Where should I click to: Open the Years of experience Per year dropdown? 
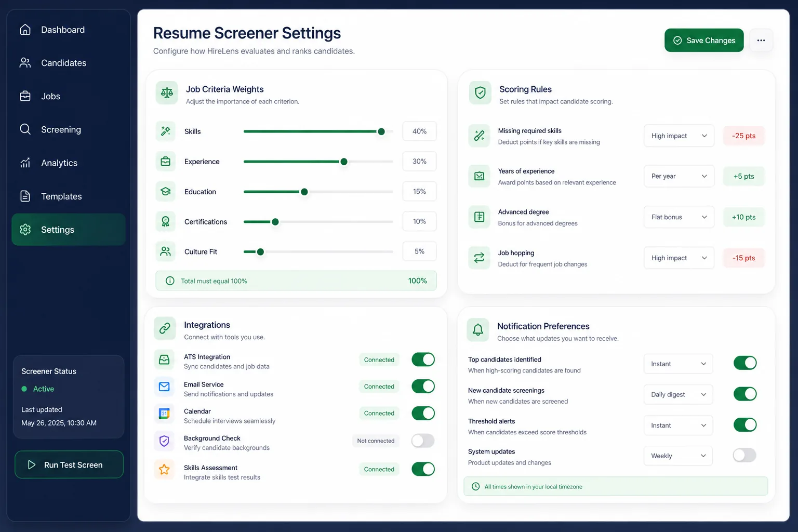click(x=679, y=176)
